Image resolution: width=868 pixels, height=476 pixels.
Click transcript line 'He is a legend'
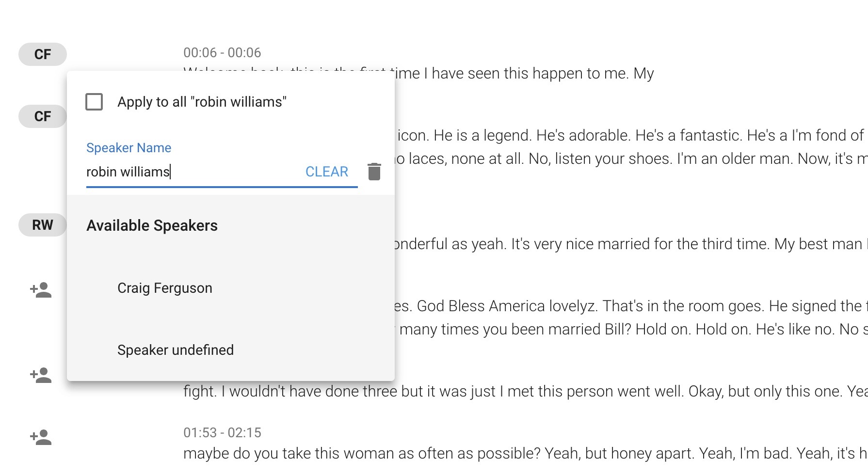point(485,135)
